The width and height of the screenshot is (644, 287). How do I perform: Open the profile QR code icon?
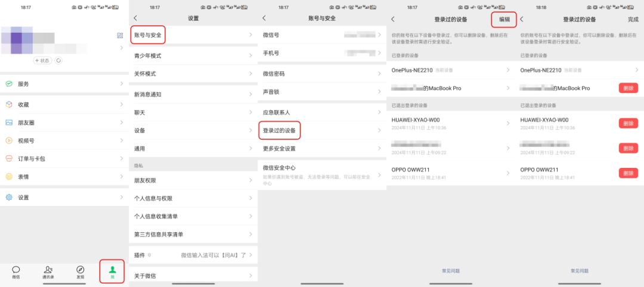120,36
